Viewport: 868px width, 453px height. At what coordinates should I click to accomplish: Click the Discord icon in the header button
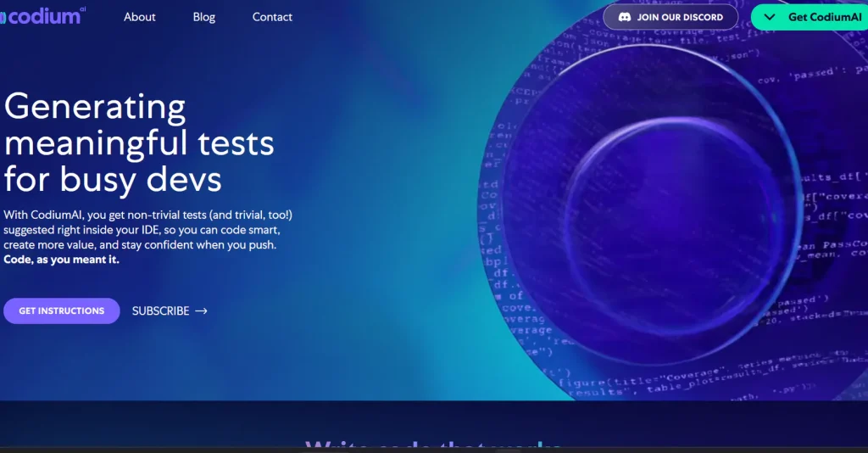(x=624, y=17)
